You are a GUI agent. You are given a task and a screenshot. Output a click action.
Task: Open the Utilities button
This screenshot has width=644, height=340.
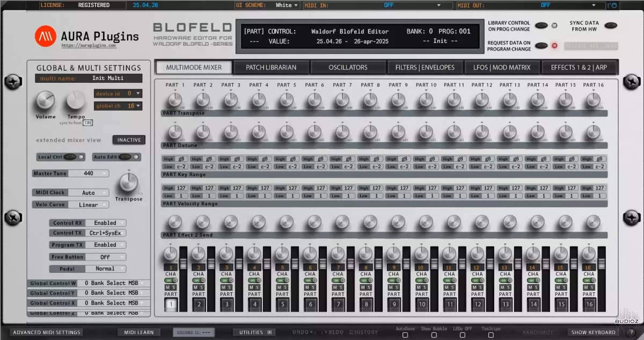tap(254, 332)
